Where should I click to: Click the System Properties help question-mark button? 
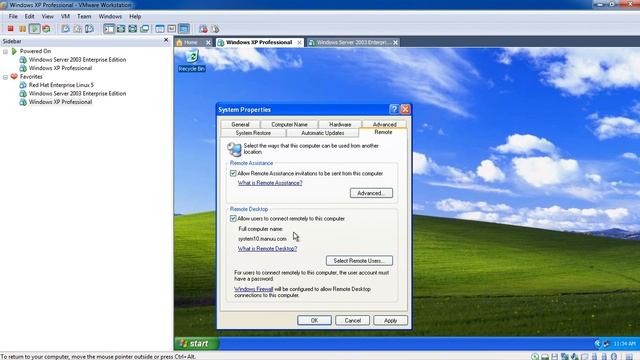(394, 109)
